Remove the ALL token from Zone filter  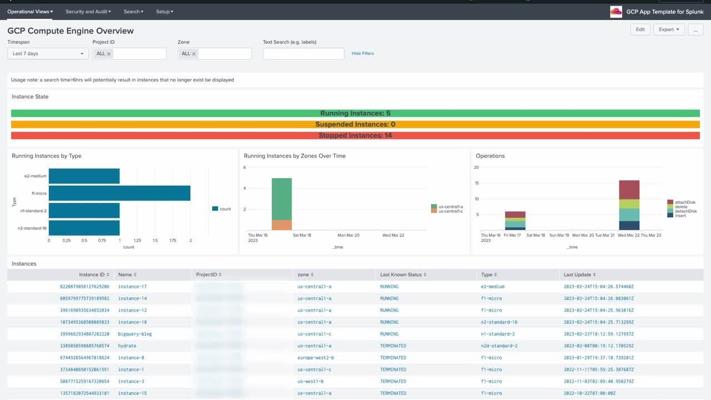pos(194,54)
